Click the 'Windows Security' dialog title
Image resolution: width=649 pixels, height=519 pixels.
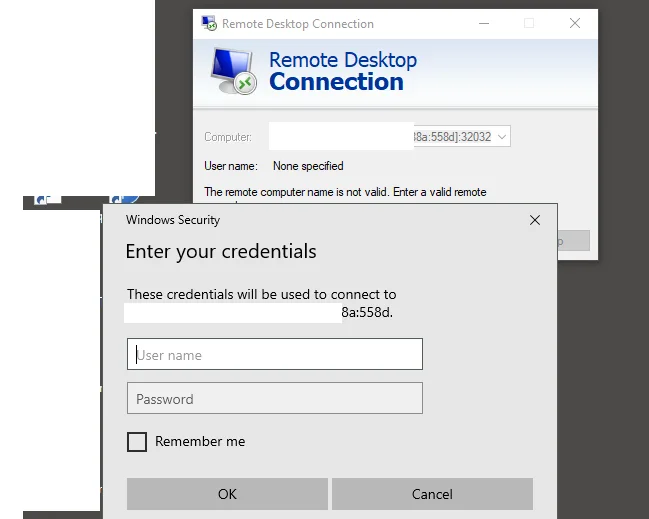coord(173,220)
